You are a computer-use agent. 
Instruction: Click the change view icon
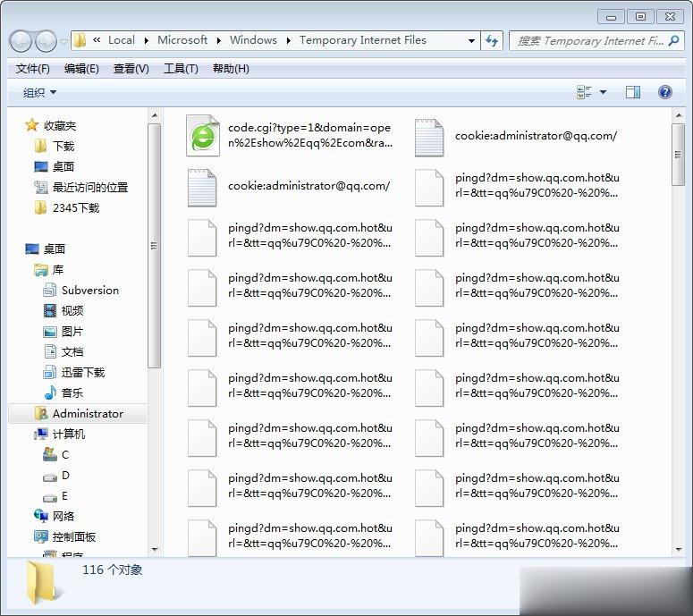point(584,92)
